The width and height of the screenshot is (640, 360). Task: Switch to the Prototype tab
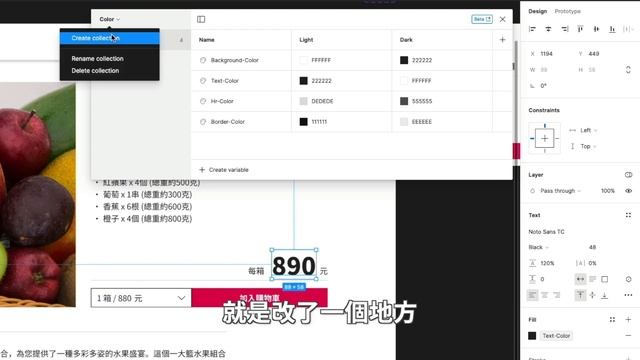coord(567,11)
